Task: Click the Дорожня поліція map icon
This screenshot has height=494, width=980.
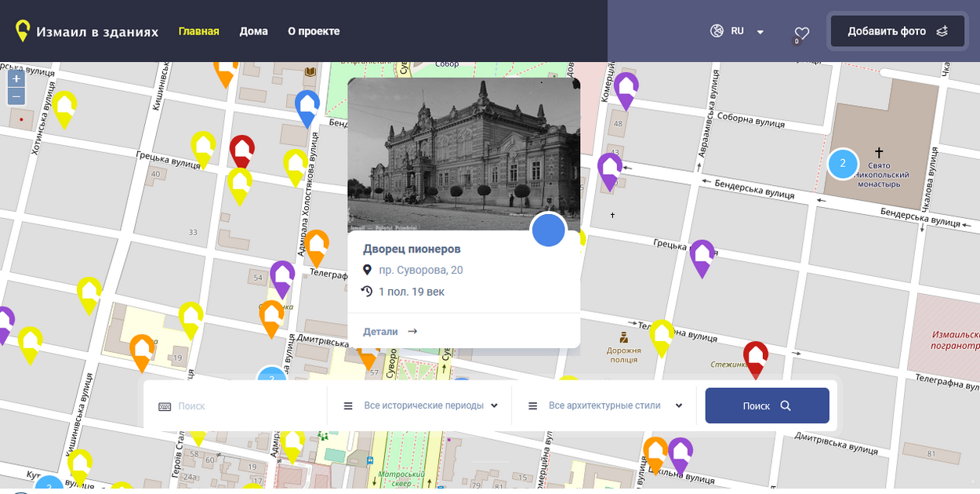Action: (624, 337)
